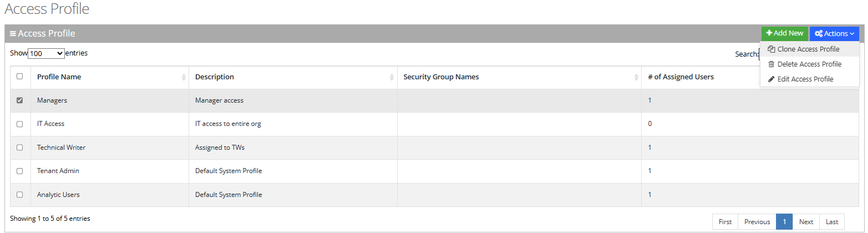Select the Technical Writer row checkbox
Image resolution: width=868 pixels, height=233 pixels.
pos(20,148)
